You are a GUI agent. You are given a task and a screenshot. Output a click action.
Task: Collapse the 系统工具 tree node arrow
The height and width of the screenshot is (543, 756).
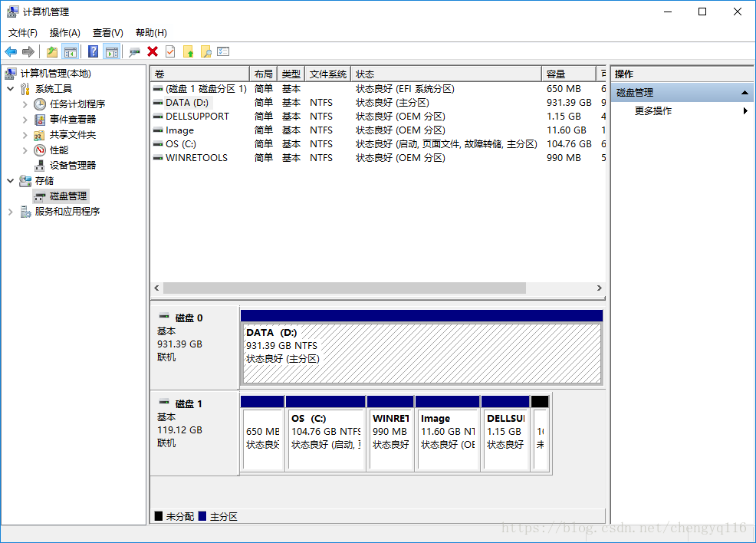11,89
